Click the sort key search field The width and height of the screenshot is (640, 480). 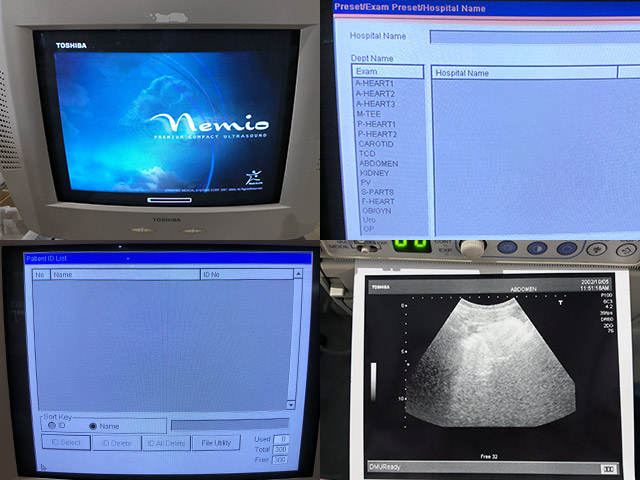(x=230, y=425)
